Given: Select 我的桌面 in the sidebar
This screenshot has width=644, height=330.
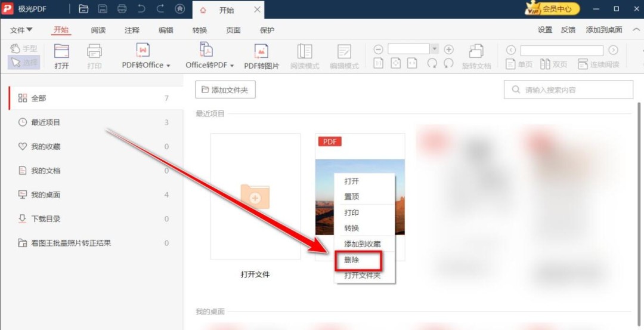Looking at the screenshot, I should [x=95, y=195].
